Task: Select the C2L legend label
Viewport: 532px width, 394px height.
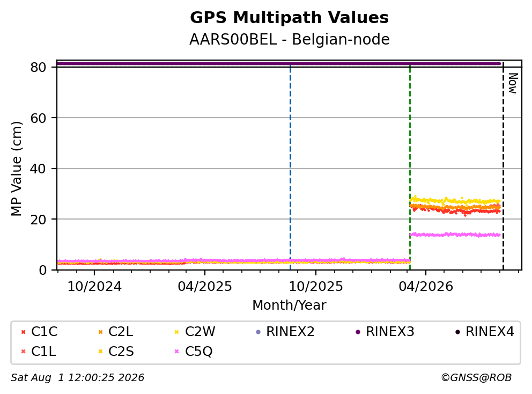Action: point(121,332)
